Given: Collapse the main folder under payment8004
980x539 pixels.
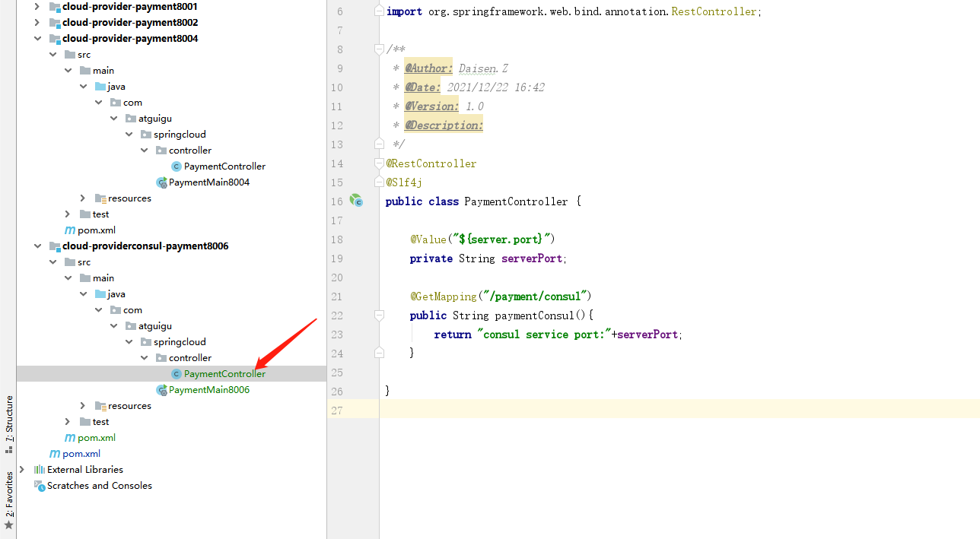Looking at the screenshot, I should pos(68,71).
